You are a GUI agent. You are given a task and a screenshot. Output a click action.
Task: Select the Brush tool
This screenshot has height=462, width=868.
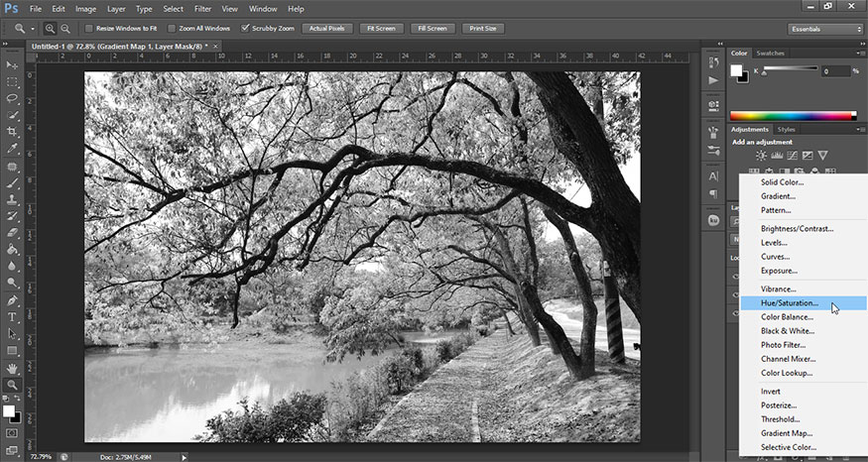[12, 183]
